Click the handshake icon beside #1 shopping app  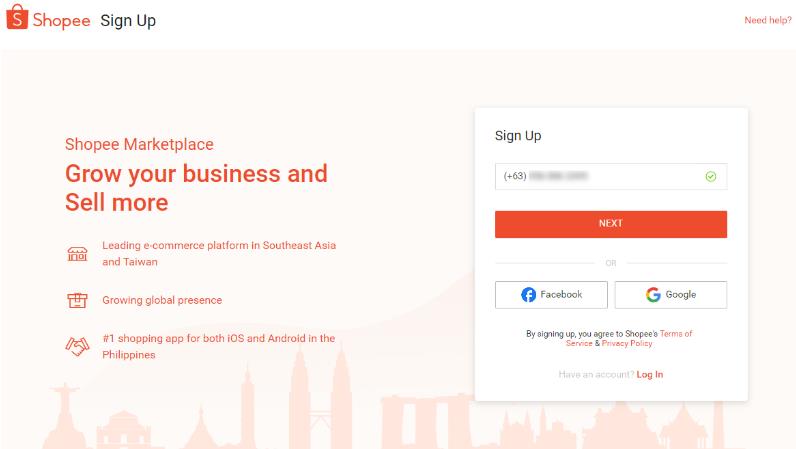pos(77,346)
